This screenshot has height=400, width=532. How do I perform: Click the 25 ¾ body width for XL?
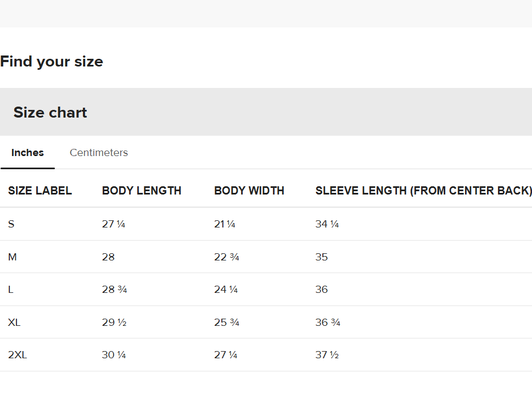point(227,322)
